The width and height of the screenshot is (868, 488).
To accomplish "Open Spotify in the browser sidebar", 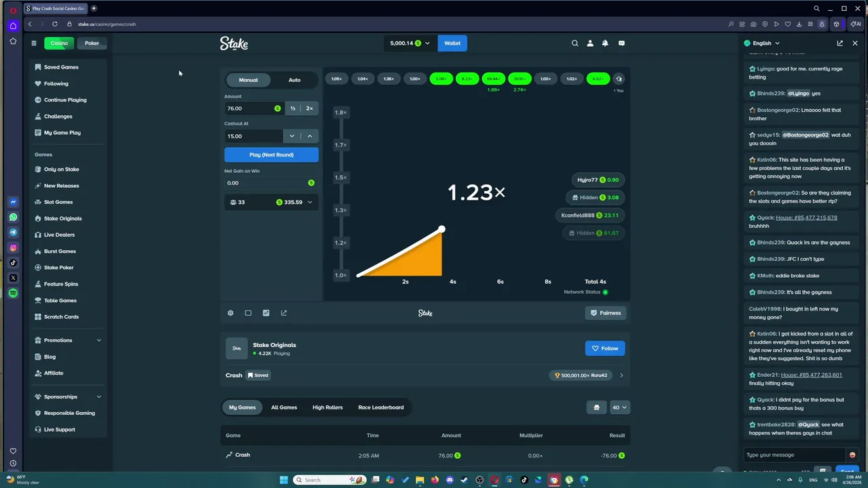I will tap(13, 293).
